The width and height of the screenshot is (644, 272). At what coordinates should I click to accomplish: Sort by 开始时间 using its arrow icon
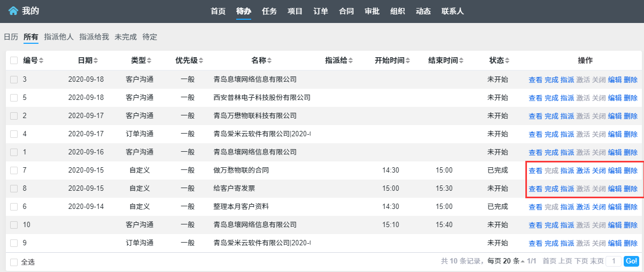[x=408, y=61]
